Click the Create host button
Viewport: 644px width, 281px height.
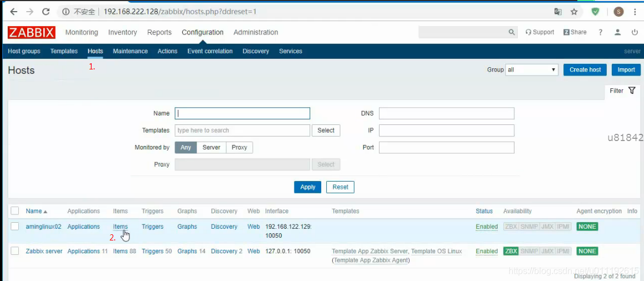coord(585,70)
